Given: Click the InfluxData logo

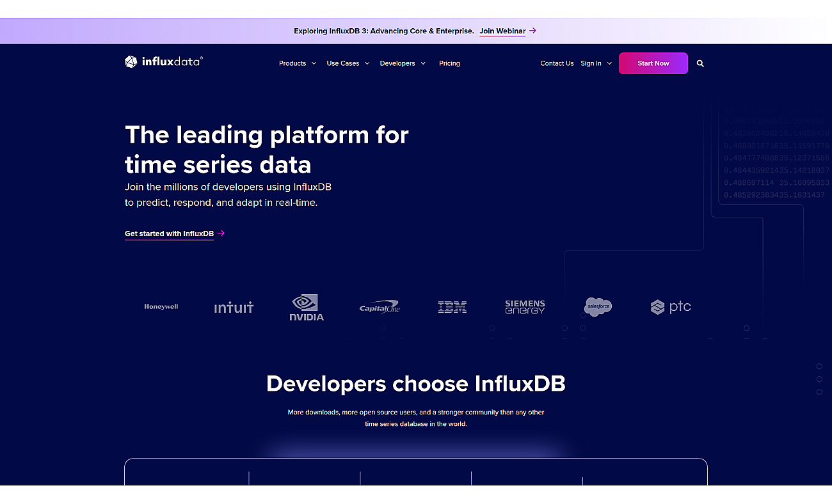Looking at the screenshot, I should tap(164, 61).
